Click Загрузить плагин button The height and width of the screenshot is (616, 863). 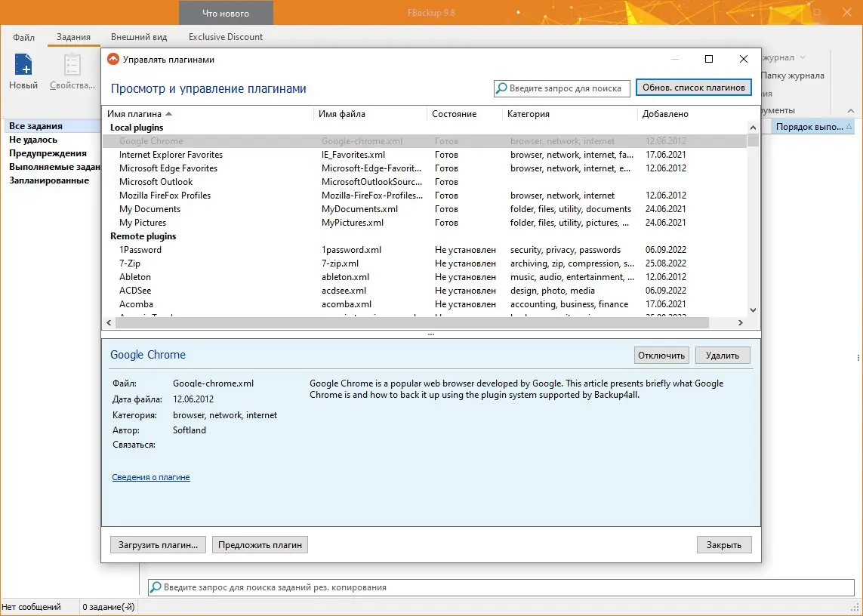pyautogui.click(x=158, y=544)
